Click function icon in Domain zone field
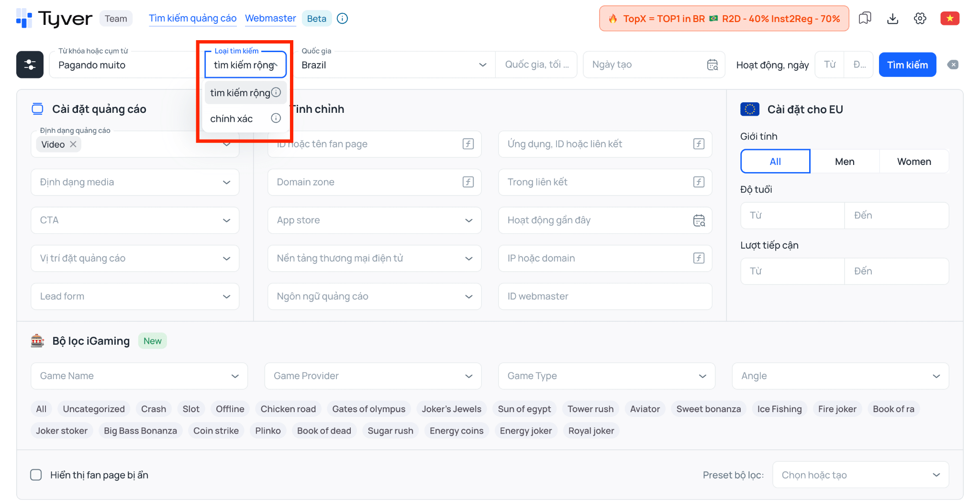980x502 pixels. (x=468, y=182)
